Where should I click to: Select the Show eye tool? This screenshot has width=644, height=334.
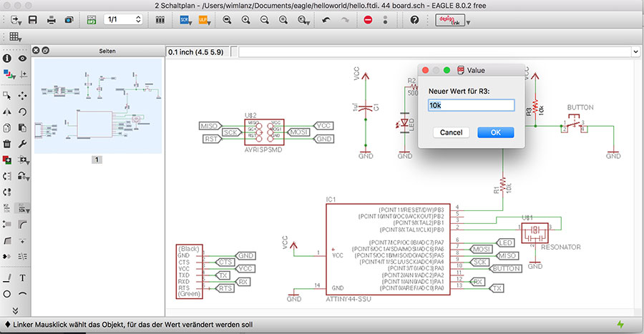coord(23,59)
